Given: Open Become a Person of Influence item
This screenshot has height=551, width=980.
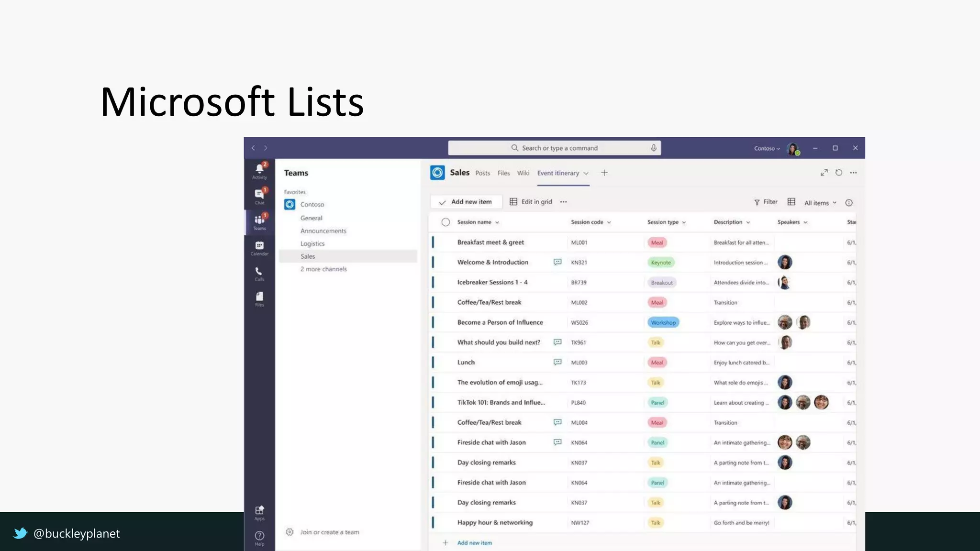Looking at the screenshot, I should click(500, 322).
